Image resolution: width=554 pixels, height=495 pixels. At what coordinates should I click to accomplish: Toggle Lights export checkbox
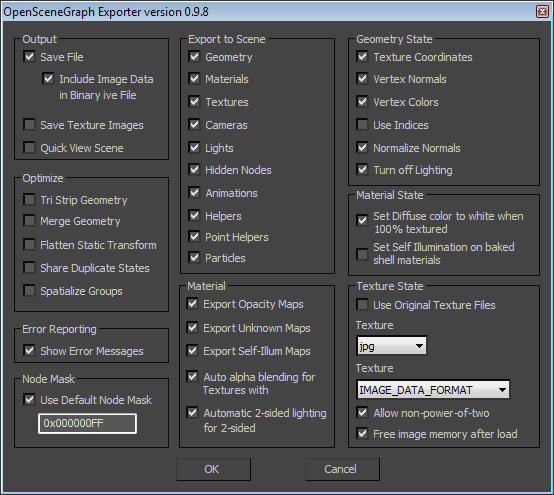(x=194, y=147)
